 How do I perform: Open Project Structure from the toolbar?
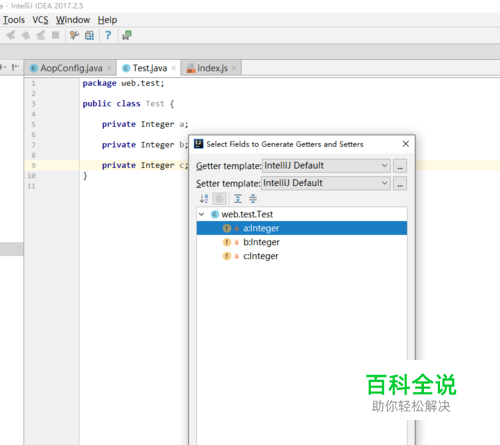point(89,35)
